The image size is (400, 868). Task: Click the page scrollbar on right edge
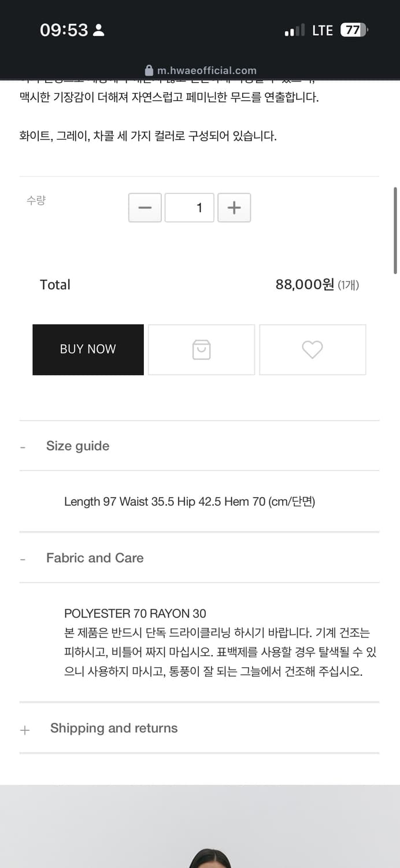click(395, 230)
